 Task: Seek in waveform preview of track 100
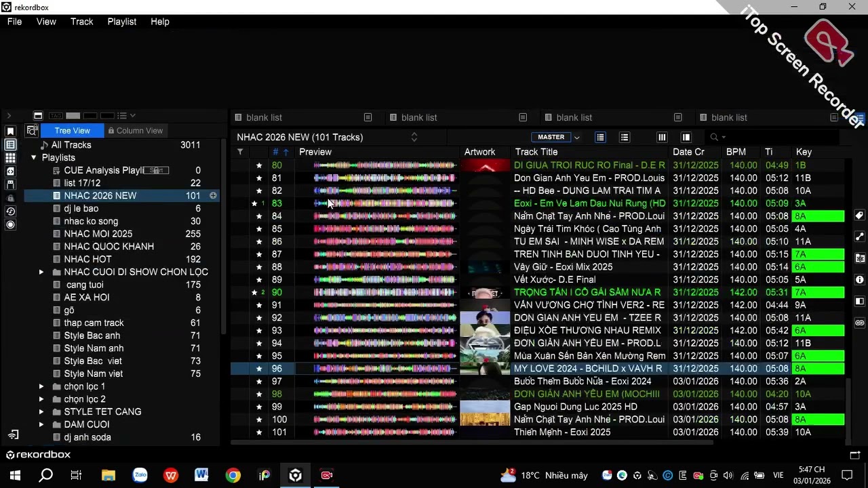384,420
